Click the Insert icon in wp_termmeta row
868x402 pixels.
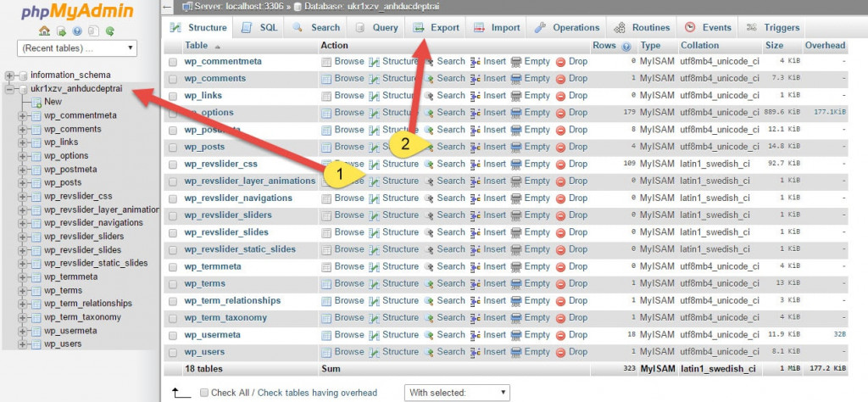[x=475, y=267]
